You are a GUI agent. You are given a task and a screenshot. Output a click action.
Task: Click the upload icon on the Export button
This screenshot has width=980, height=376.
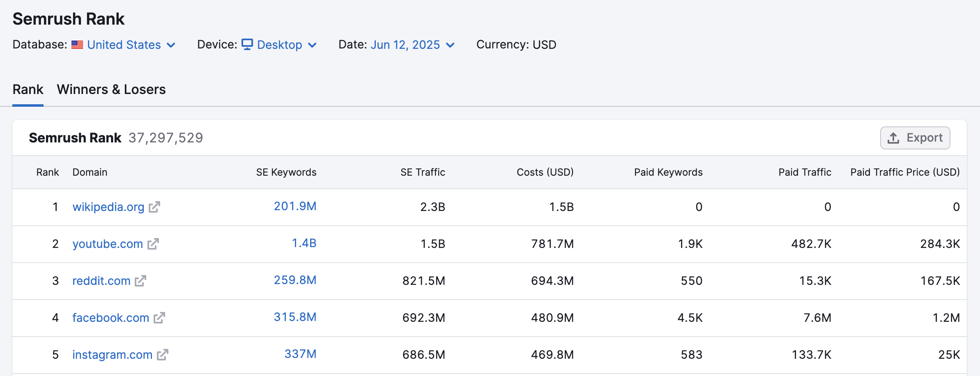pyautogui.click(x=893, y=138)
